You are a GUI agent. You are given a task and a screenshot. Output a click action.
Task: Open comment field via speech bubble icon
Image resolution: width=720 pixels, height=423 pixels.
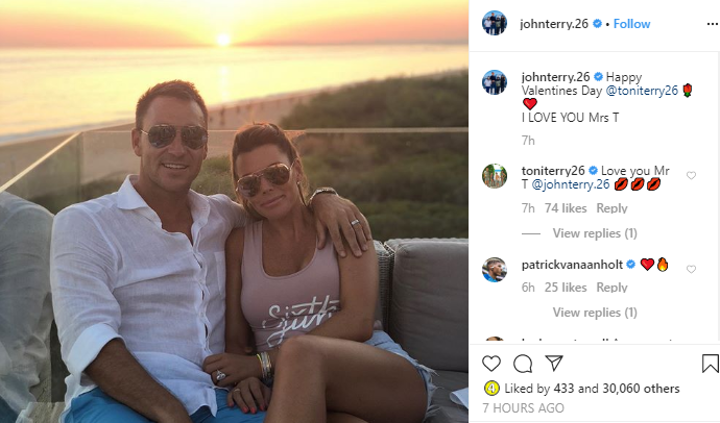[x=523, y=363]
